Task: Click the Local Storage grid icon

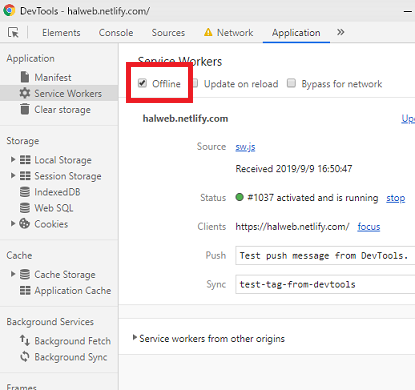Action: [25, 160]
